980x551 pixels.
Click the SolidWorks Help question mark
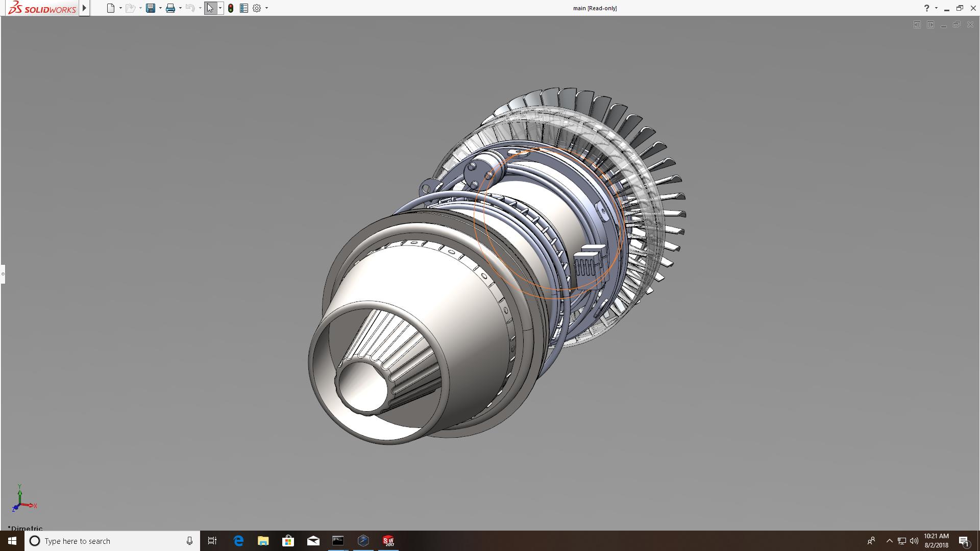[x=926, y=8]
